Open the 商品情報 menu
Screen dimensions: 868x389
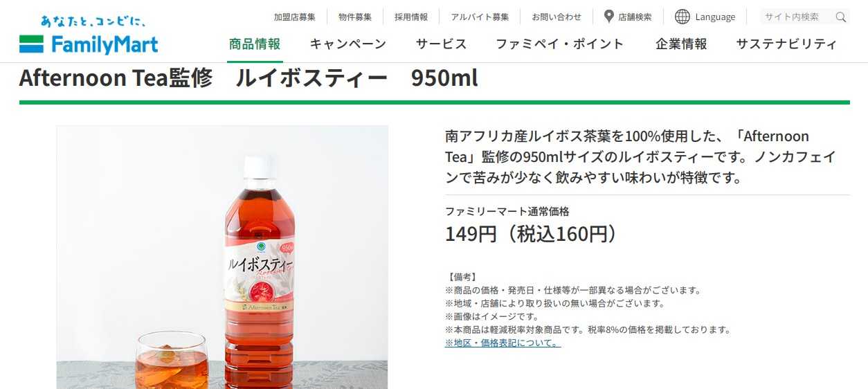(255, 44)
